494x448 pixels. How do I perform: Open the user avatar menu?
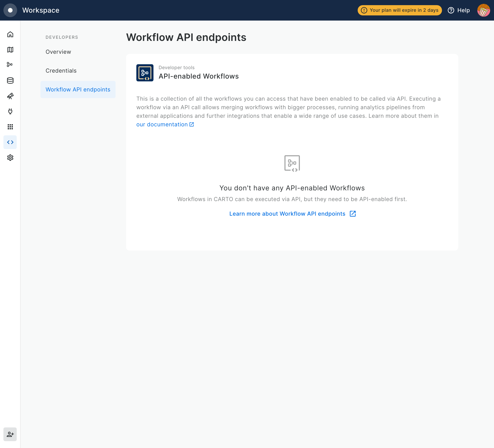coord(483,10)
